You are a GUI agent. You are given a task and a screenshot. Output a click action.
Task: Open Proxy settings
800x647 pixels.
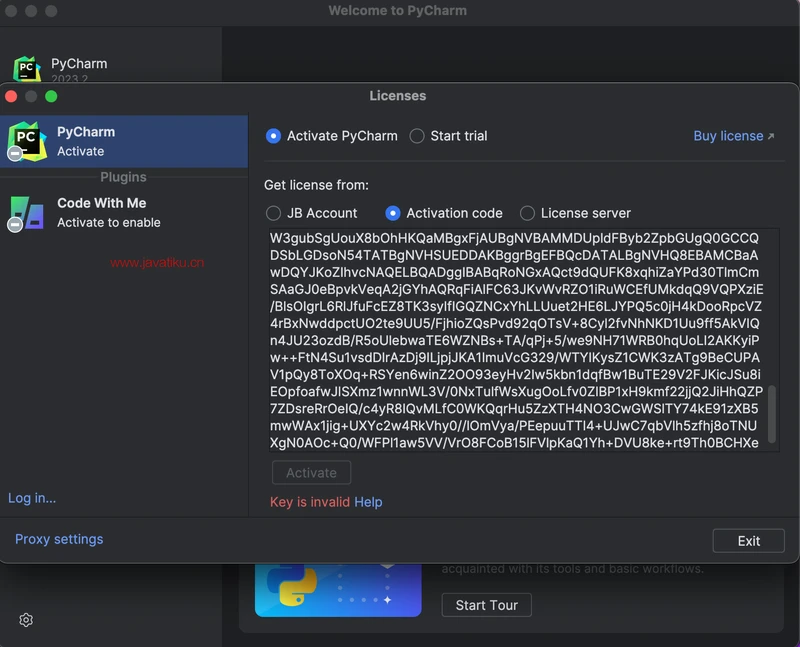[x=59, y=539]
